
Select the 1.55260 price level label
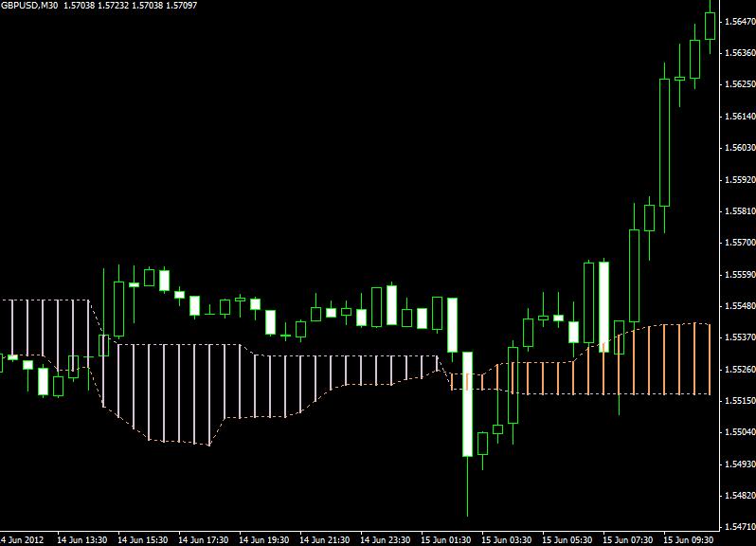[x=740, y=370]
